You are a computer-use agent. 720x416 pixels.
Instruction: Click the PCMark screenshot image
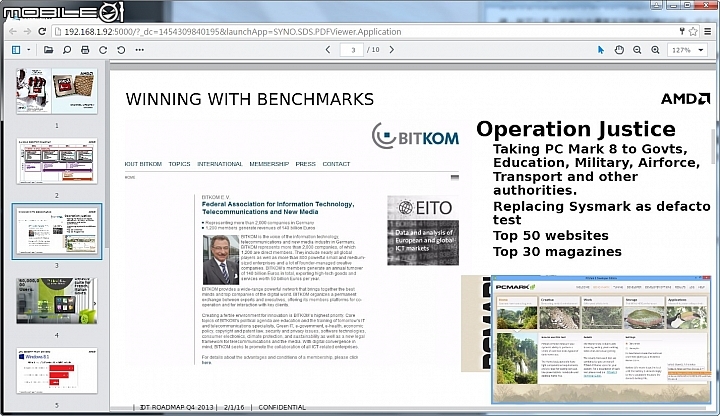point(601,340)
